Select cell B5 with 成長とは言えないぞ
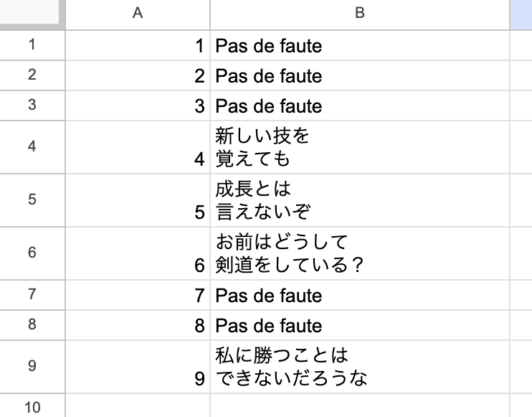 click(359, 200)
